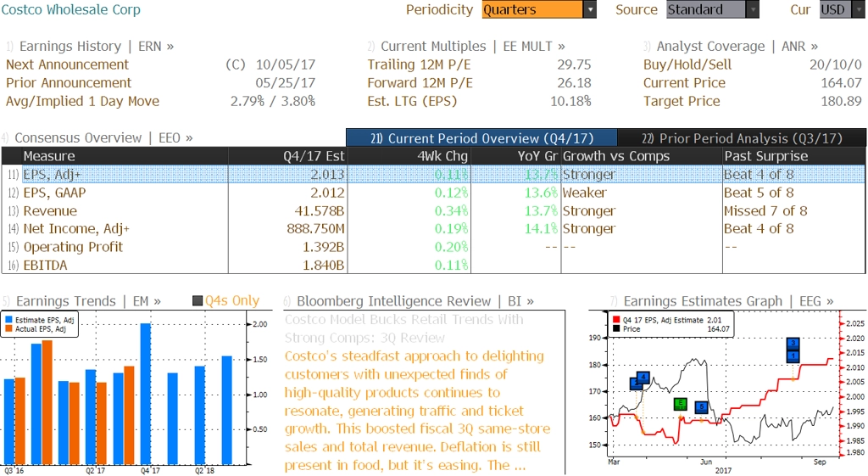Click the Measure column header
This screenshot has height=476, width=868.
tap(125, 156)
